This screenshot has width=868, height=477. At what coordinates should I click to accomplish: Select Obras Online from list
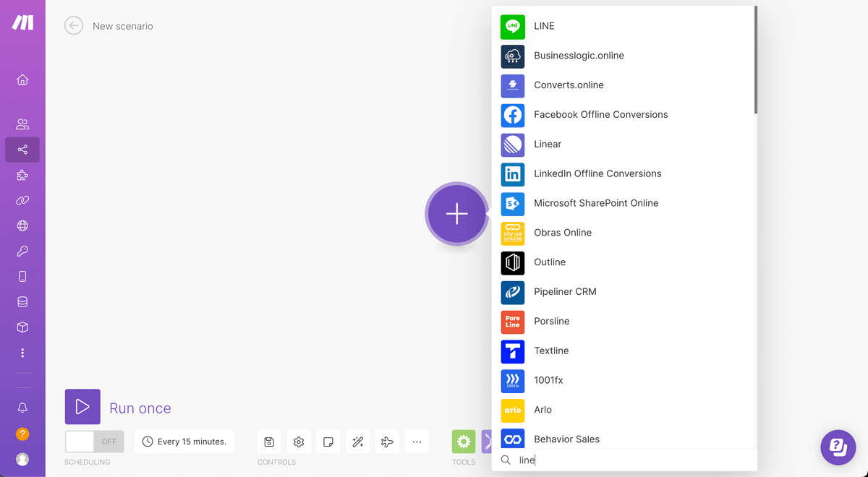624,233
